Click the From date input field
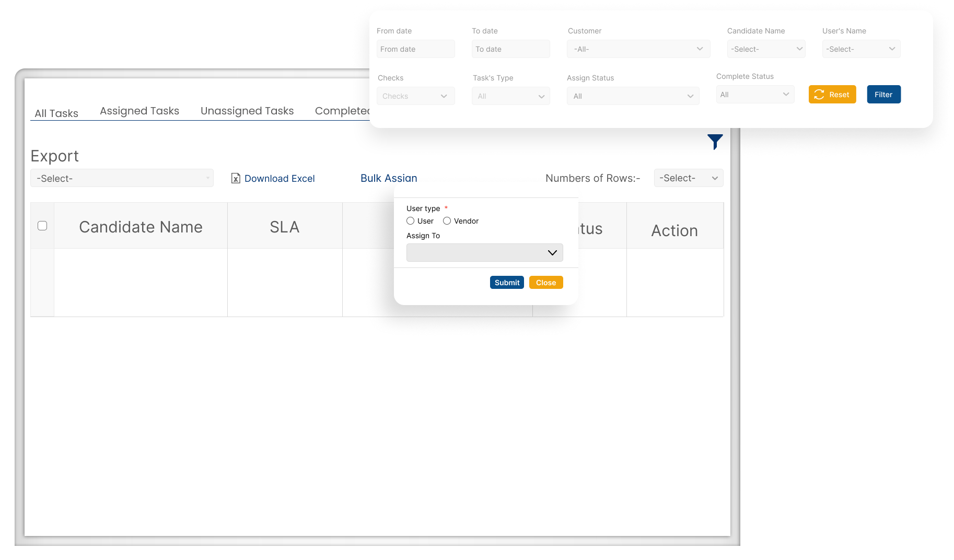 click(x=415, y=49)
